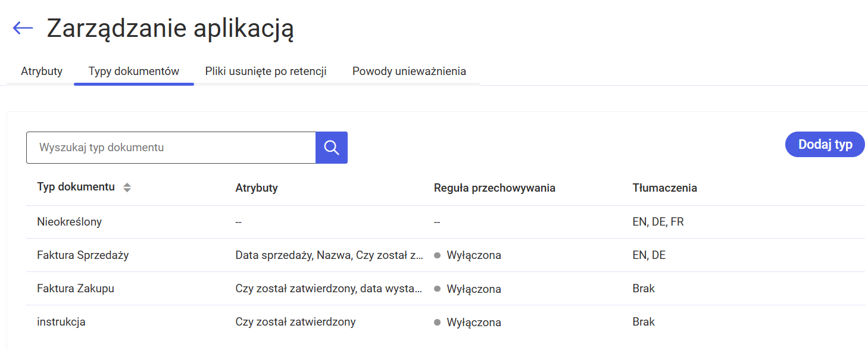Click the Reguła przechowywania column header
Screen dimensions: 868x350
(x=494, y=188)
